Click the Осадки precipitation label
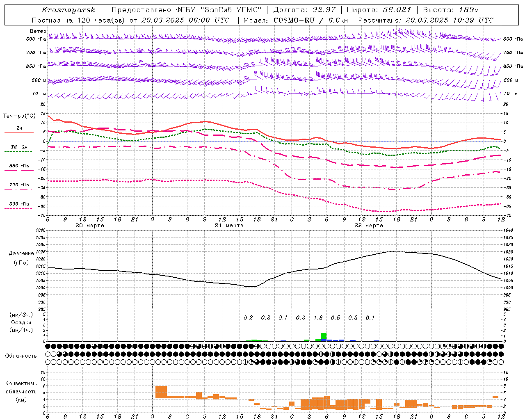 21,322
